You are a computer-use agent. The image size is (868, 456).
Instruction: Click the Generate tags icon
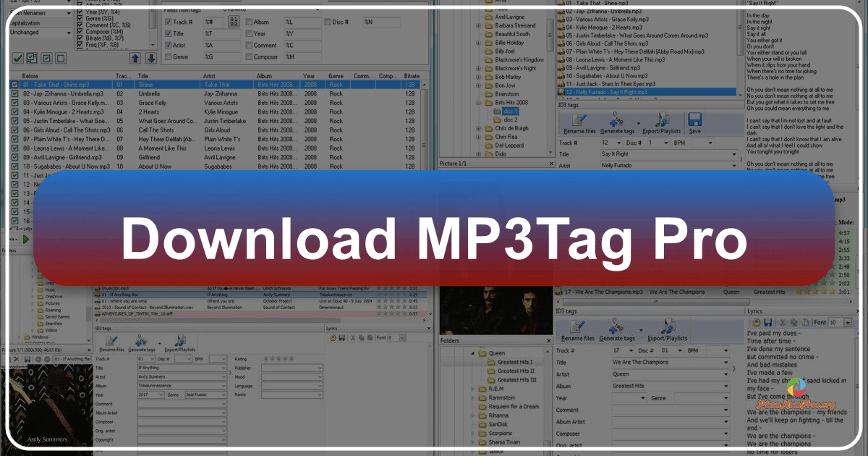click(x=616, y=120)
